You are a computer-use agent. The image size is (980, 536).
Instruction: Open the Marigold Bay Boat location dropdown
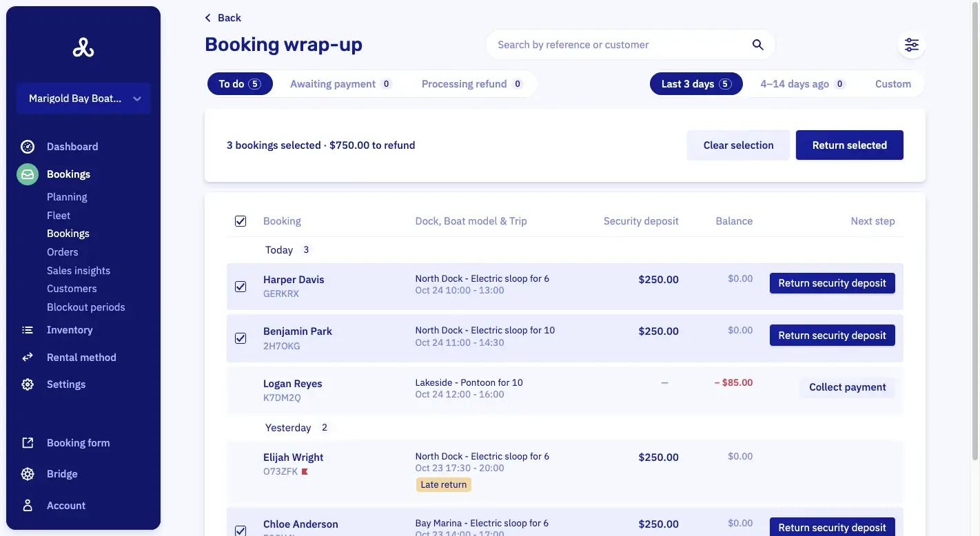83,99
